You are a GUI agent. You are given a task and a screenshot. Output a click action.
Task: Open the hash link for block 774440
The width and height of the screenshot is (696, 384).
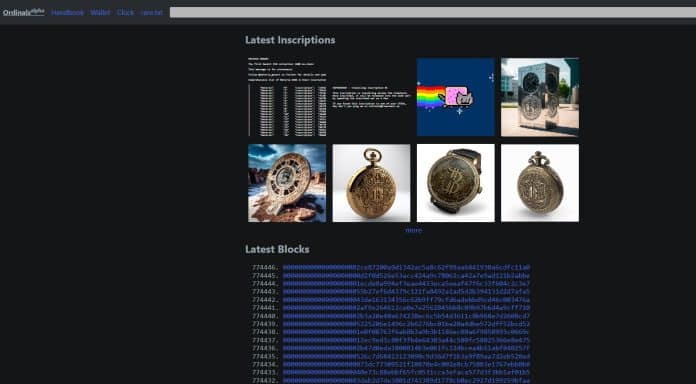click(x=407, y=316)
